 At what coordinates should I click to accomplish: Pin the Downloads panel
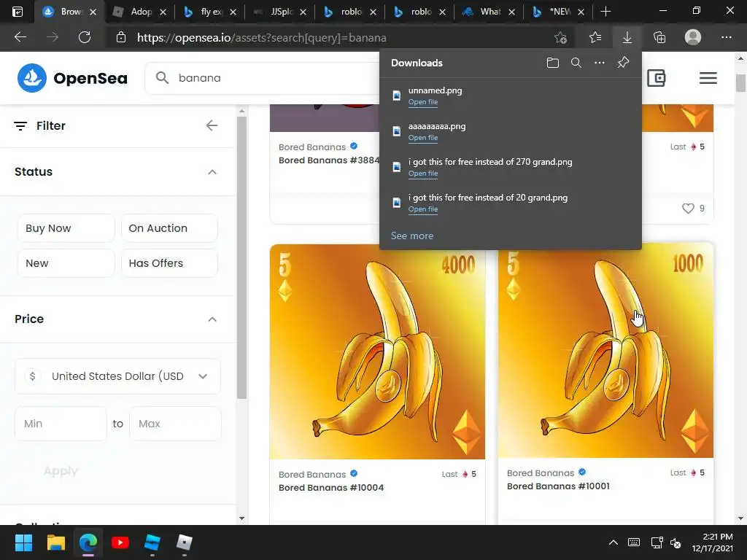623,63
